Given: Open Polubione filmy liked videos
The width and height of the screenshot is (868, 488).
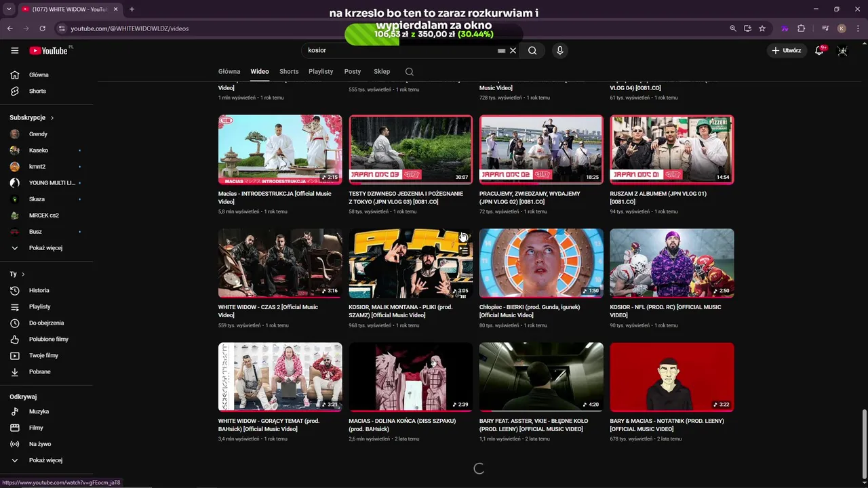Looking at the screenshot, I should pyautogui.click(x=47, y=339).
